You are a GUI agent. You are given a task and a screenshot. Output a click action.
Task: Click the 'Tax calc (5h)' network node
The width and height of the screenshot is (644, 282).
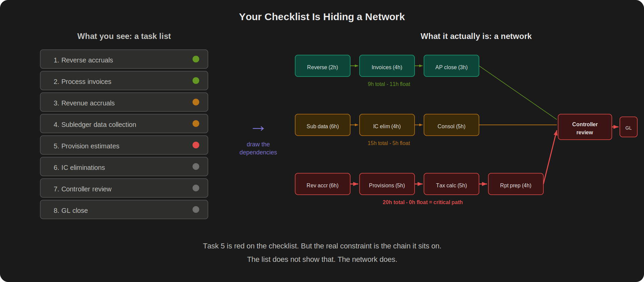451,184
